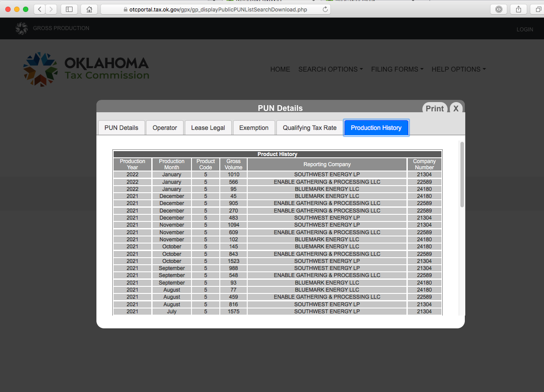This screenshot has height=392, width=544.
Task: Click gross volume 566 cell
Action: click(x=234, y=182)
